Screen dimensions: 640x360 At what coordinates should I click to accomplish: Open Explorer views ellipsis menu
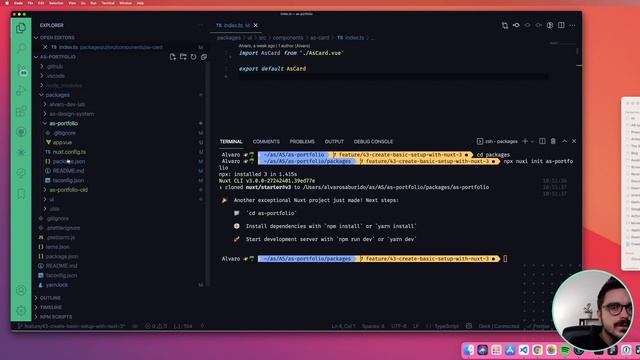point(200,25)
